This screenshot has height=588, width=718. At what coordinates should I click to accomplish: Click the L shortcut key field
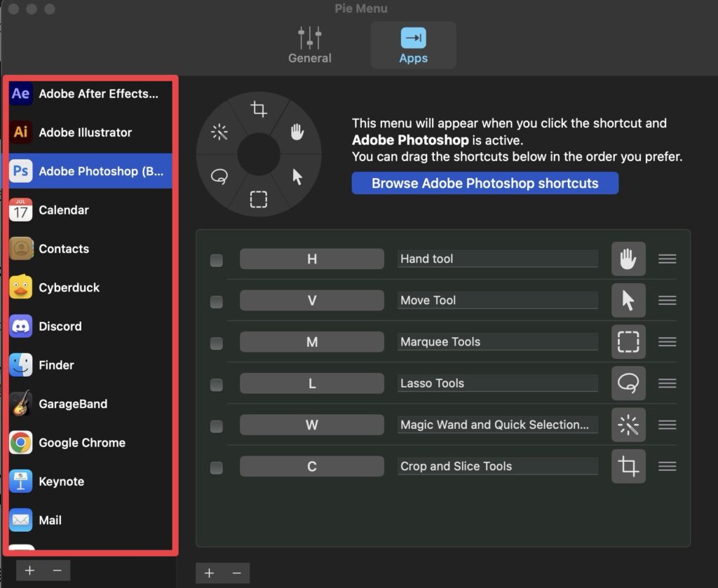pos(312,383)
